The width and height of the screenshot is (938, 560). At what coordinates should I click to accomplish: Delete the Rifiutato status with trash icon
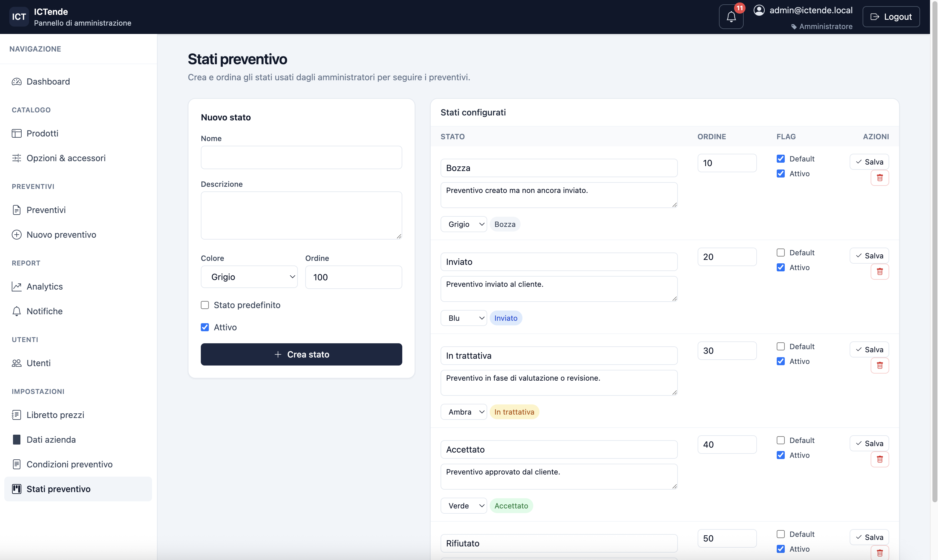pyautogui.click(x=880, y=553)
